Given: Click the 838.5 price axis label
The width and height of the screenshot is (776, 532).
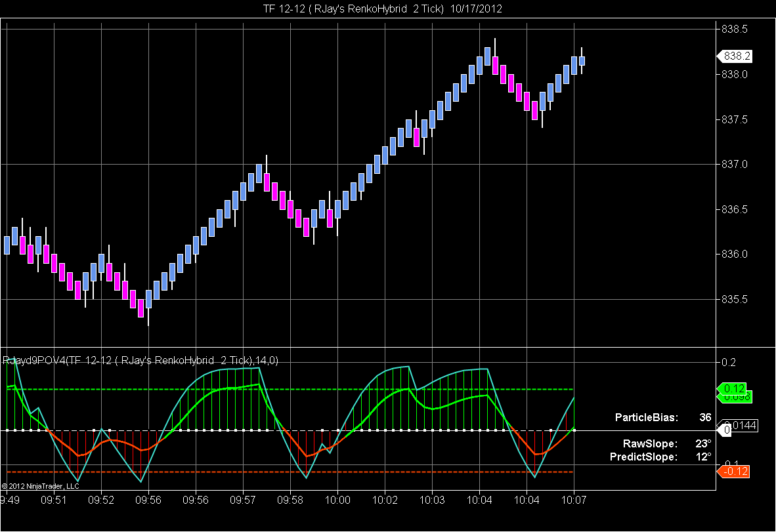Looking at the screenshot, I should pos(735,29).
